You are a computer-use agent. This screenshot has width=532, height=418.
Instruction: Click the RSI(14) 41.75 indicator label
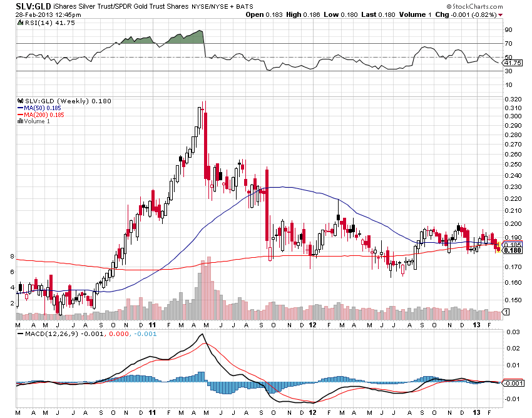(x=49, y=23)
